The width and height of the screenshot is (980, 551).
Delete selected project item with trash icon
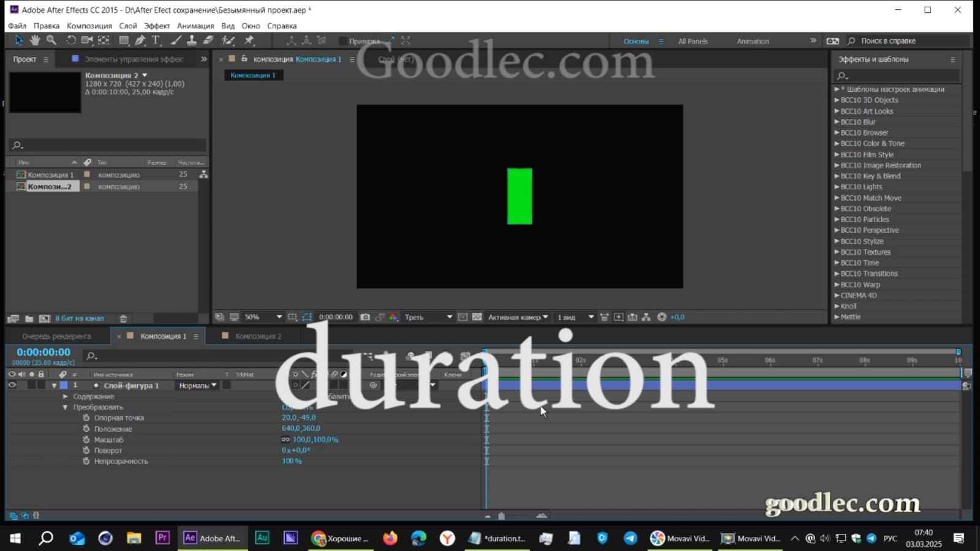point(123,318)
